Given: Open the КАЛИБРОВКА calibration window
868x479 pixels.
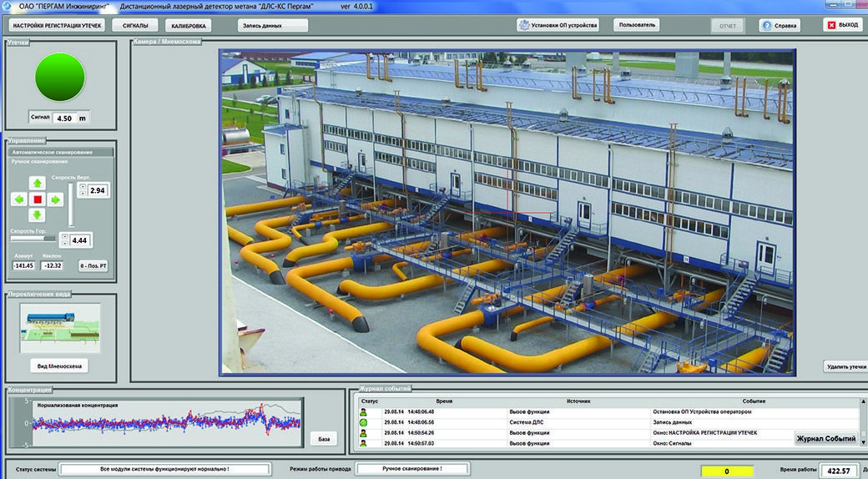Looking at the screenshot, I should point(189,26).
